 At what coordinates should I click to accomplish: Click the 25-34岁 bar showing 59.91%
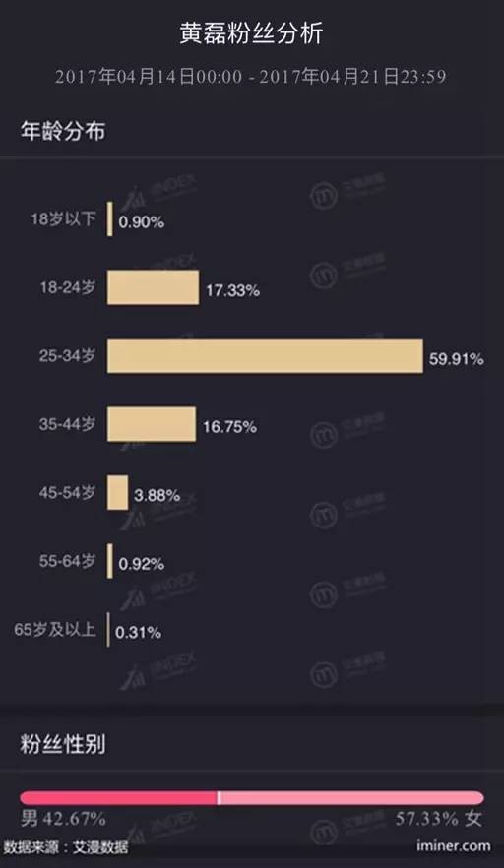pyautogui.click(x=265, y=356)
